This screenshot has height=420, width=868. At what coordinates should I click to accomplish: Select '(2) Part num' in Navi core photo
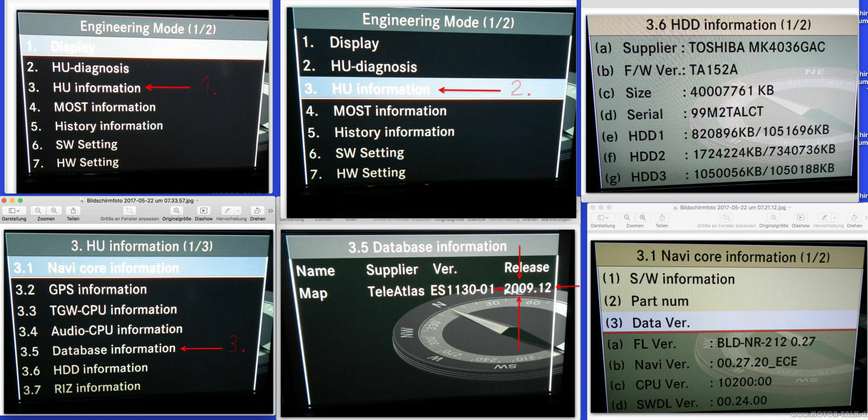[646, 301]
